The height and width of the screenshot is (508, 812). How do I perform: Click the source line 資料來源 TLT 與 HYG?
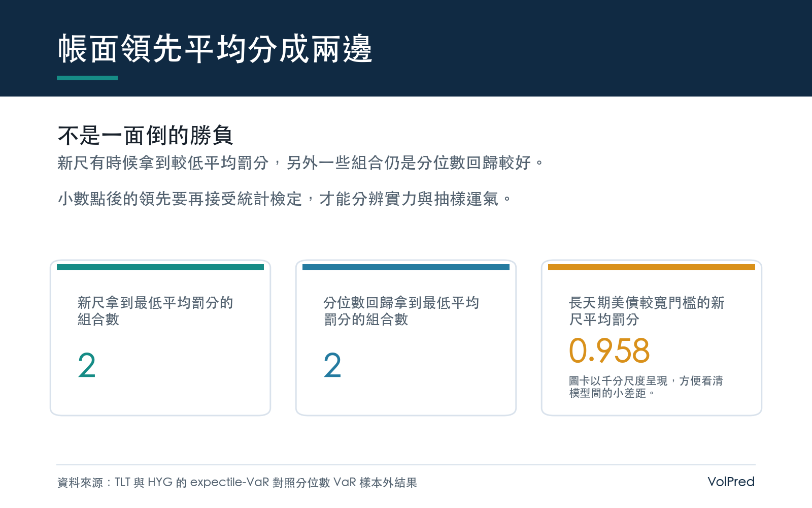click(x=237, y=482)
